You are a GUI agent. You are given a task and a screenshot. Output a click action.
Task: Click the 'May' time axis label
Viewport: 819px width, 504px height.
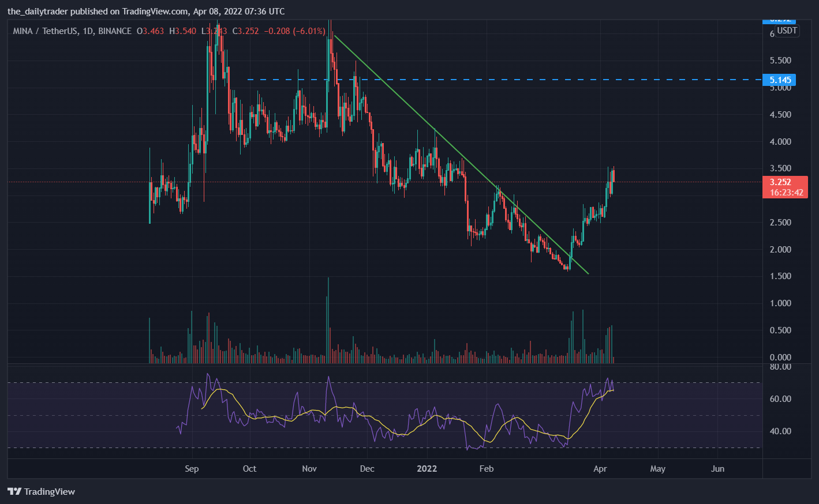click(x=658, y=469)
